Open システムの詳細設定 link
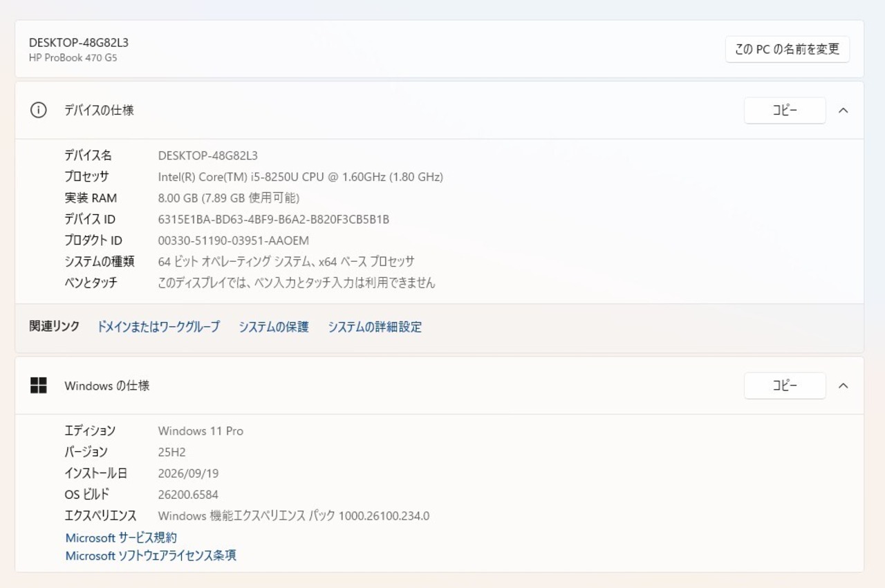This screenshot has width=885, height=588. click(375, 327)
